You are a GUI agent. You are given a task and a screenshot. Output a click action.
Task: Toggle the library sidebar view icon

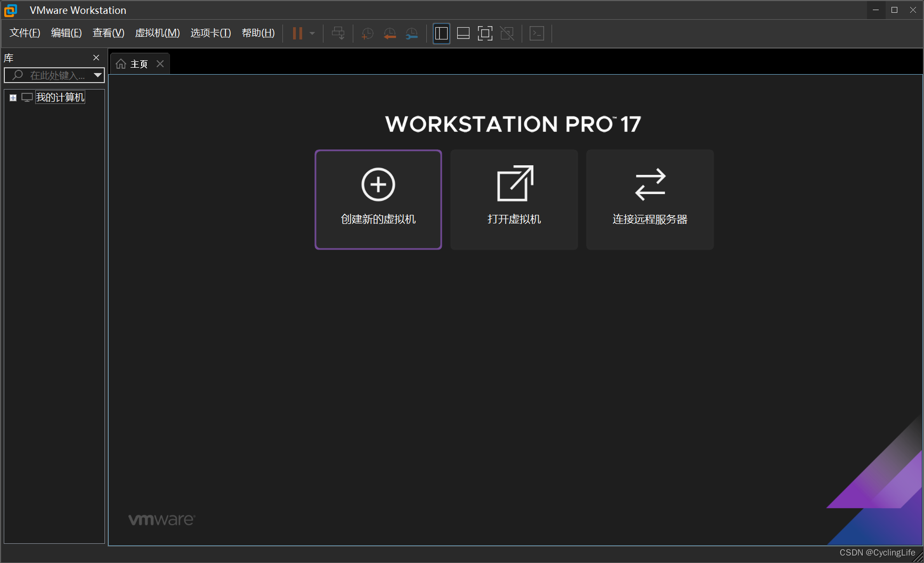(441, 34)
